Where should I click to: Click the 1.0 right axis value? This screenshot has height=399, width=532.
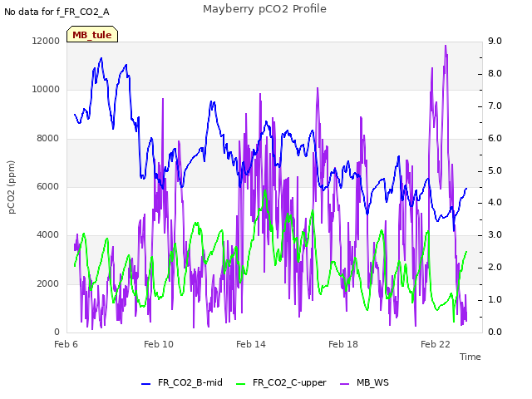coord(495,299)
